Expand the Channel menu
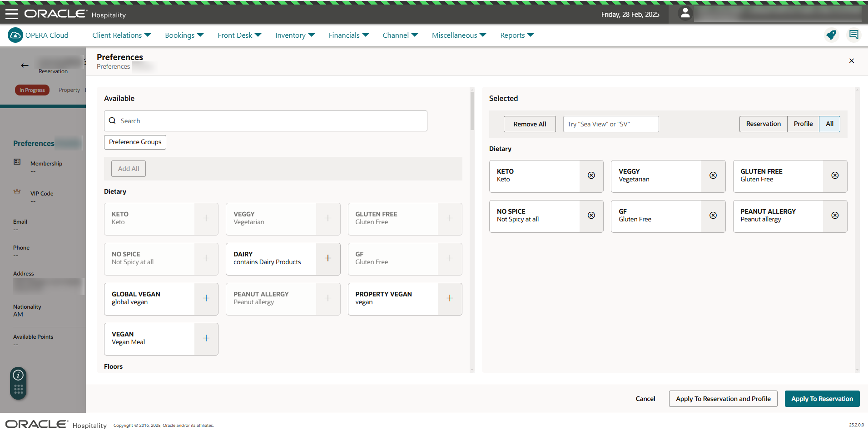The image size is (868, 431). (400, 35)
